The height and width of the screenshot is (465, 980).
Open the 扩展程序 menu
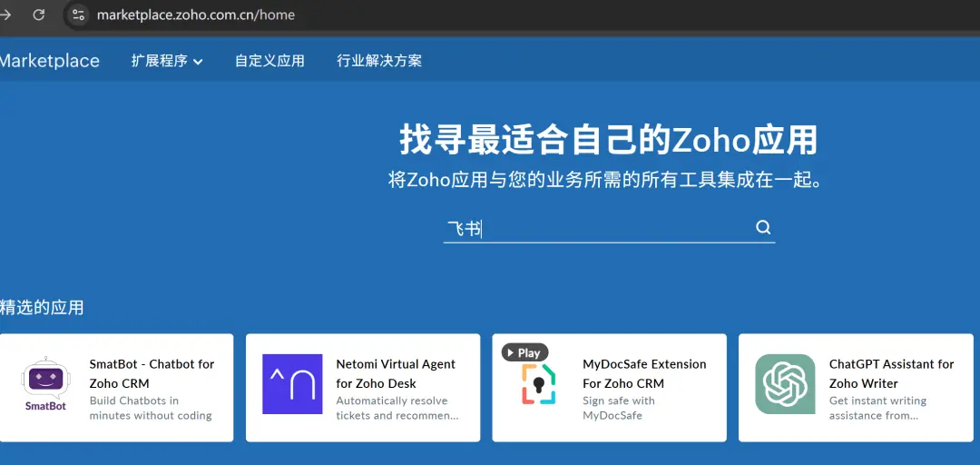pyautogui.click(x=167, y=61)
